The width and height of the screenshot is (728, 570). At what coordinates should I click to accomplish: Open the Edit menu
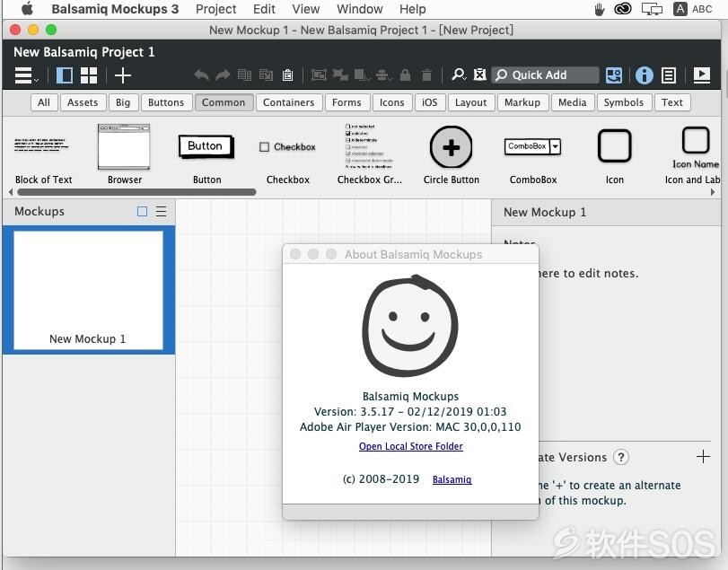(x=264, y=9)
